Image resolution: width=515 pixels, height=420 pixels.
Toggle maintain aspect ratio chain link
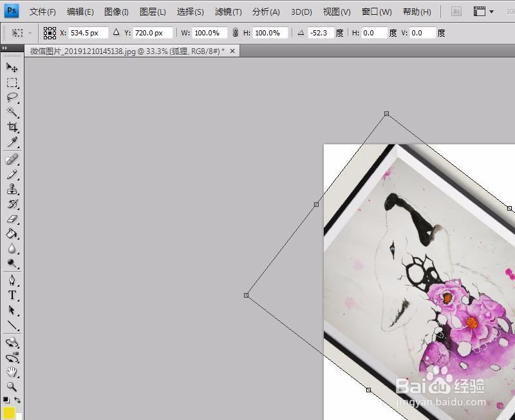(235, 33)
